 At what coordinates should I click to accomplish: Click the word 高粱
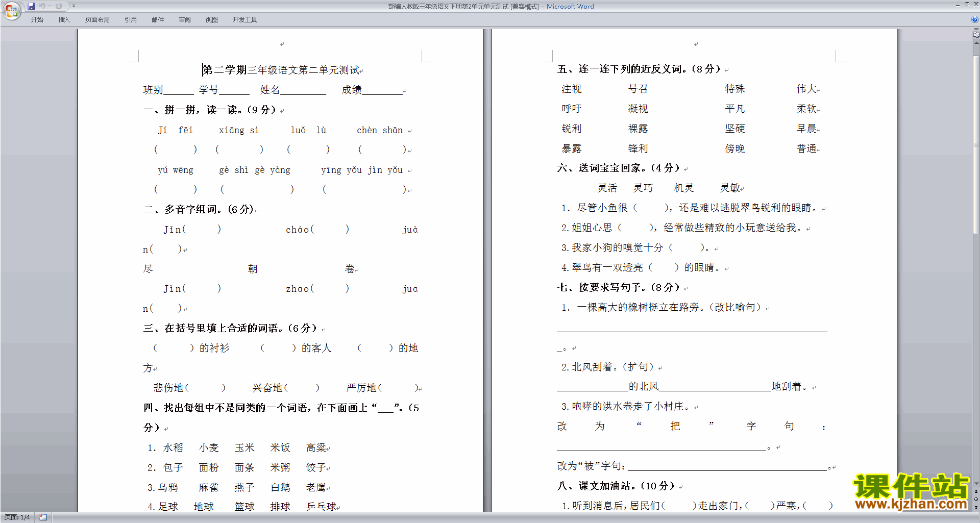tap(316, 447)
